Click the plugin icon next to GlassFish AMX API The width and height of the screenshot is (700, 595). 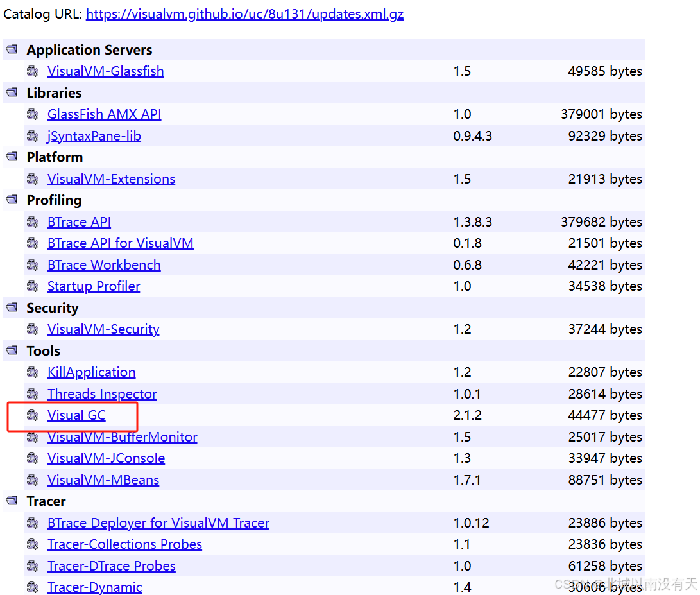(33, 114)
